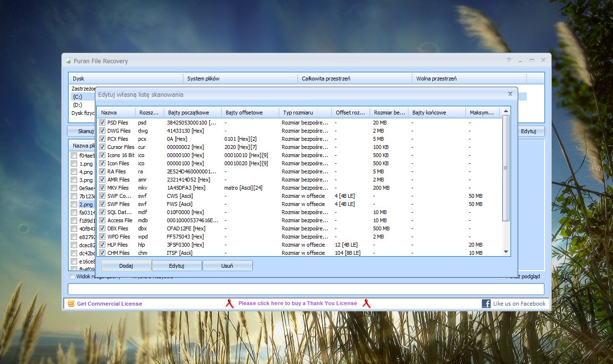613x364 pixels.
Task: Click the Dodaj button
Action: tap(126, 266)
